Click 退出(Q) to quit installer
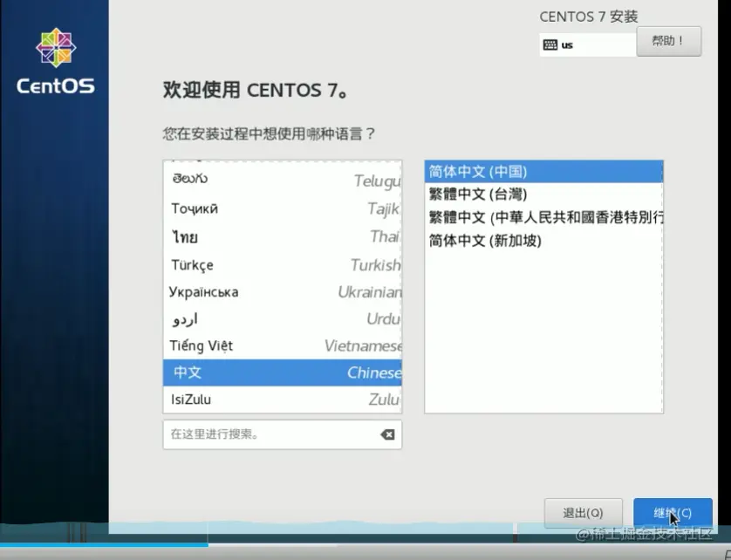The image size is (731, 560). (x=584, y=513)
